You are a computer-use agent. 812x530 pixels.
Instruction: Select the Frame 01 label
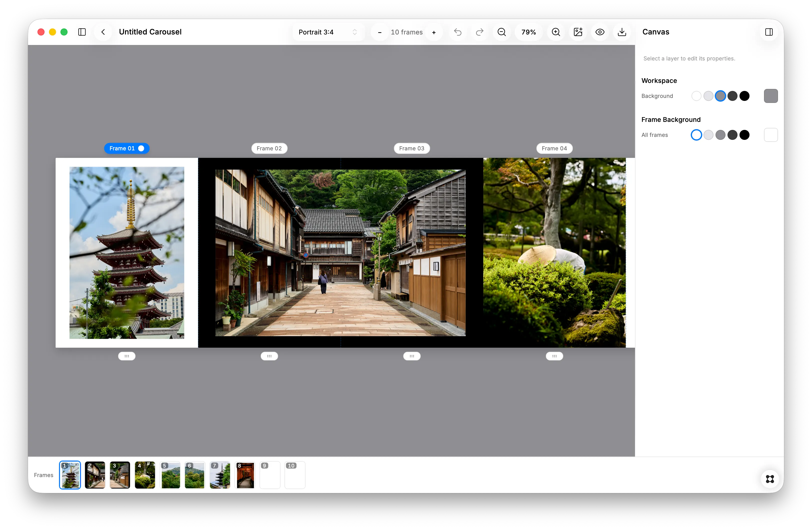click(126, 149)
